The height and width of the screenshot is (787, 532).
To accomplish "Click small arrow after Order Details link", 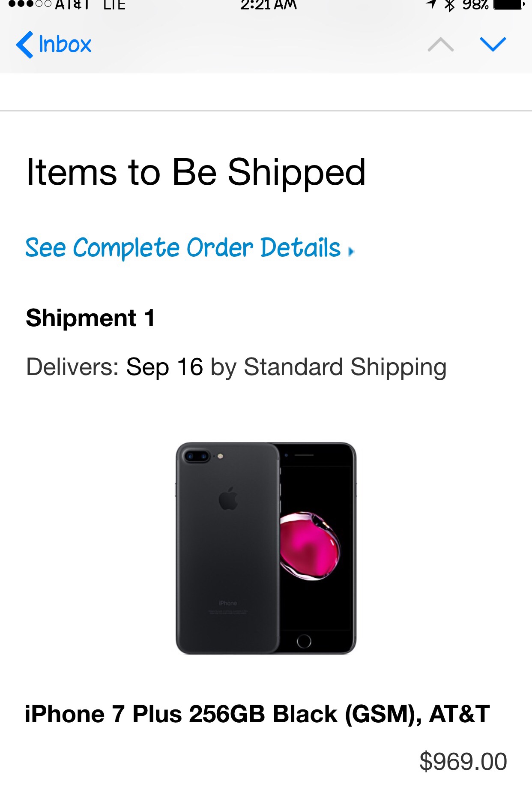I will 351,252.
